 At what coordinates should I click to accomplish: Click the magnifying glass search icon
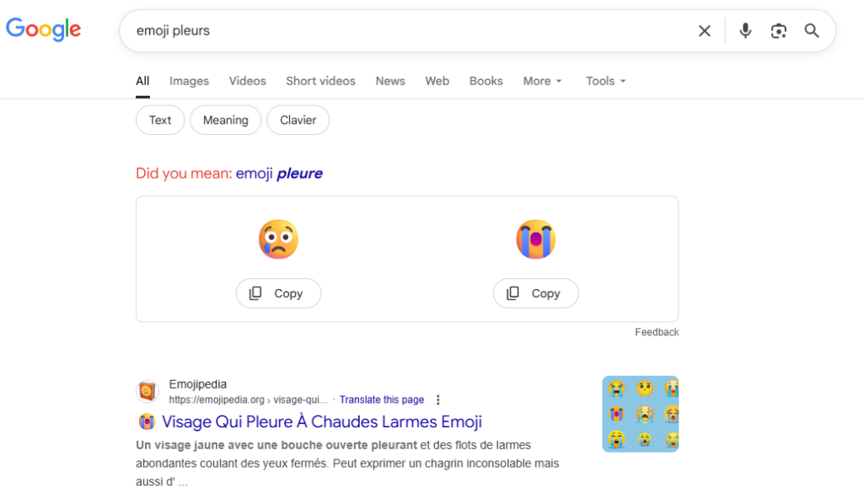pyautogui.click(x=812, y=31)
